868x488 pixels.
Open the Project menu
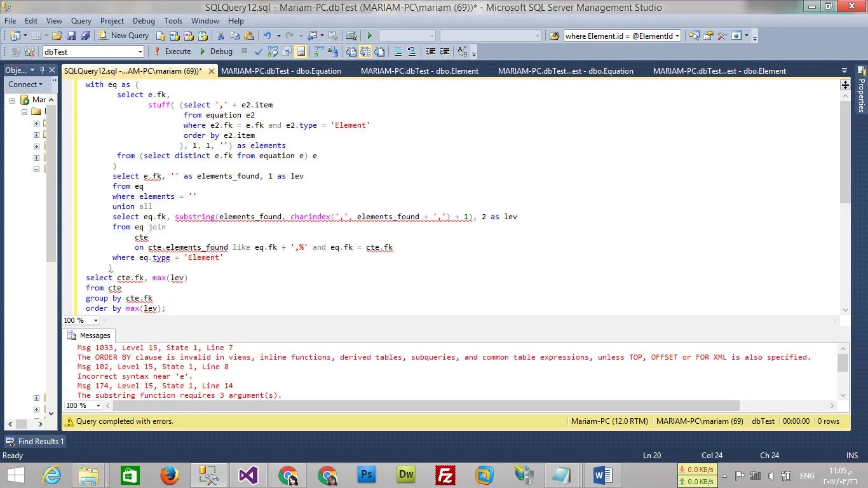[112, 21]
